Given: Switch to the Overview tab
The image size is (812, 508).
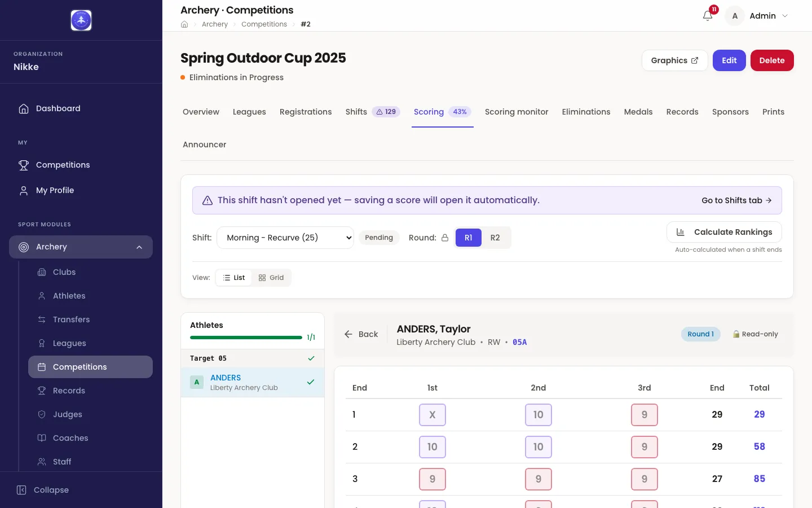Looking at the screenshot, I should (x=201, y=112).
